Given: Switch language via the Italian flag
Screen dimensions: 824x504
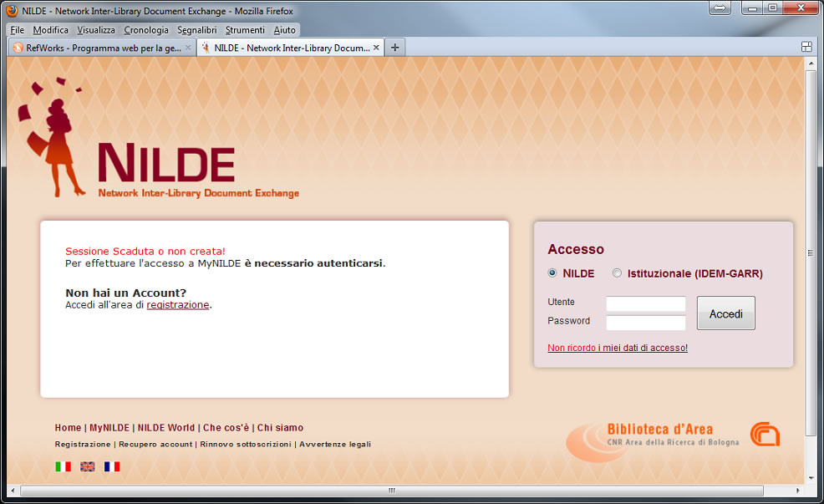Looking at the screenshot, I should pos(63,466).
